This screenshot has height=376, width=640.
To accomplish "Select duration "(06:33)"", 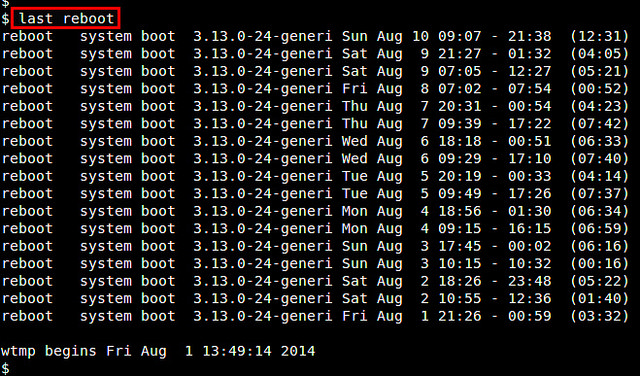I will point(599,141).
